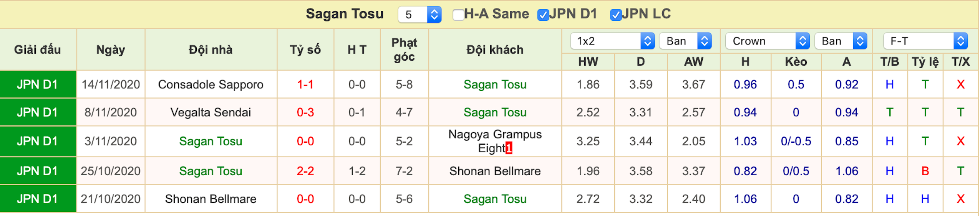The height and width of the screenshot is (216, 980).
Task: Select JPN D1 league cell for 21/10/2020 match
Action: pos(38,199)
